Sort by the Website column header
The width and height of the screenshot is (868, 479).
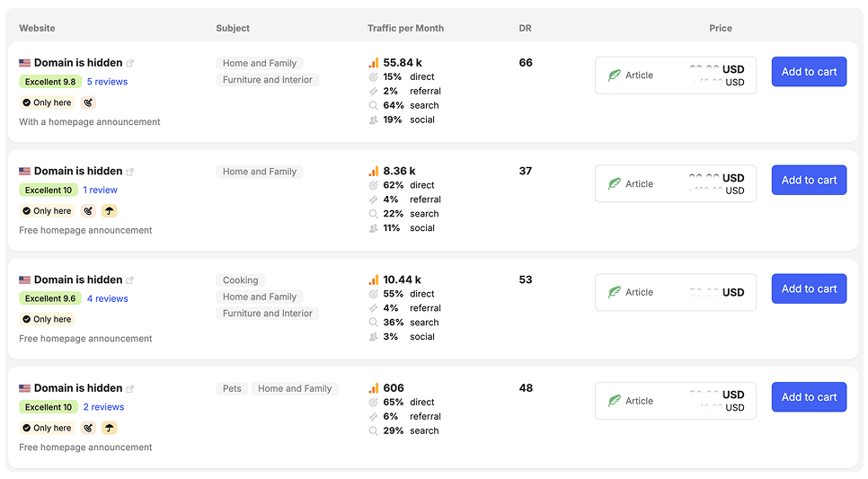tap(37, 28)
